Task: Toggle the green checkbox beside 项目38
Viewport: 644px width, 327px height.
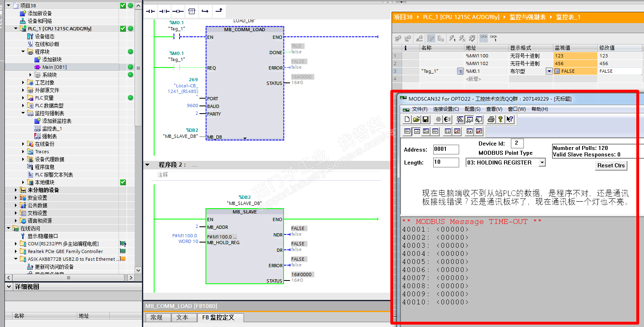Action: tap(123, 6)
